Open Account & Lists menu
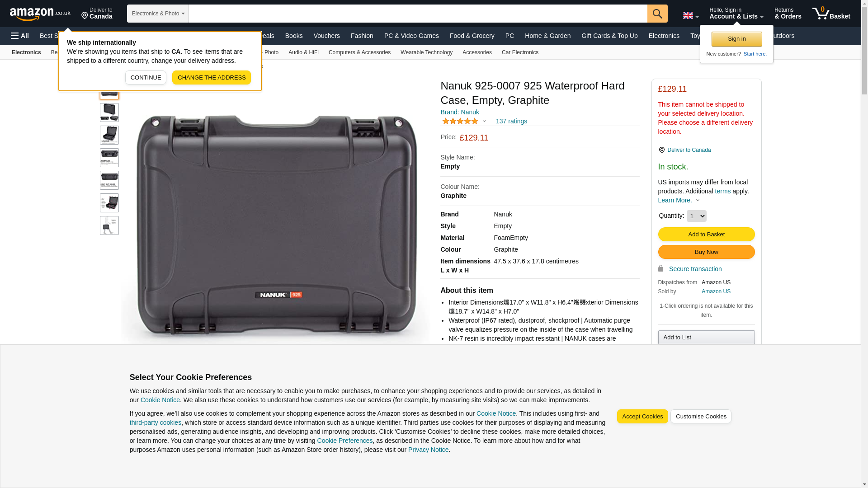The width and height of the screenshot is (868, 488). coord(736,14)
